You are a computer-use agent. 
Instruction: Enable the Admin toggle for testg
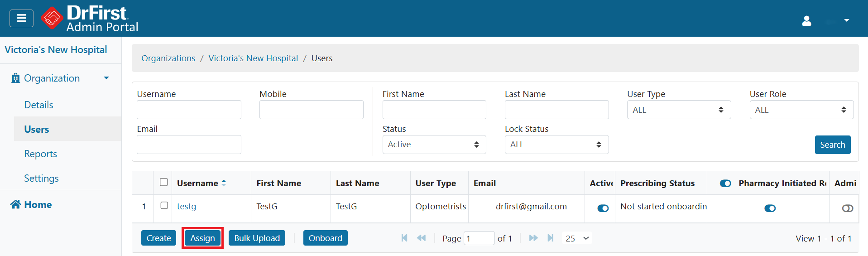coord(847,208)
